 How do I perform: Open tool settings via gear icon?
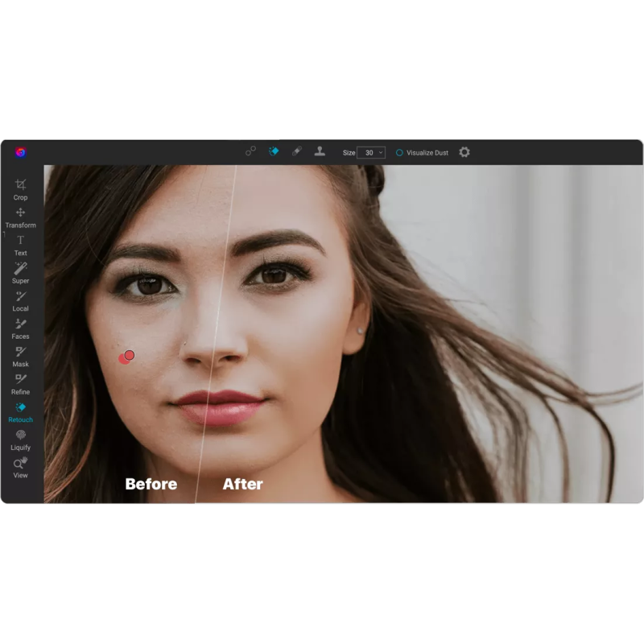point(464,152)
